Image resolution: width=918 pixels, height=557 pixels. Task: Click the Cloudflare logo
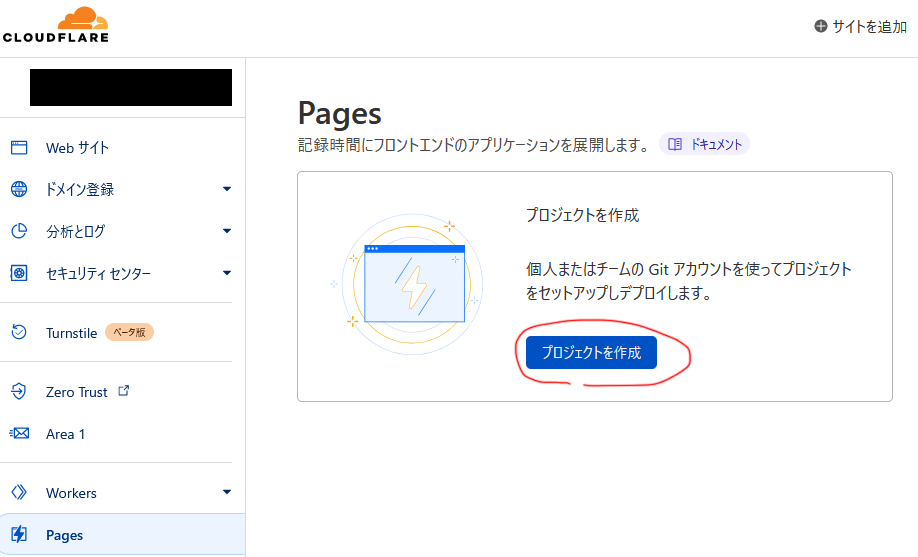coord(56,25)
